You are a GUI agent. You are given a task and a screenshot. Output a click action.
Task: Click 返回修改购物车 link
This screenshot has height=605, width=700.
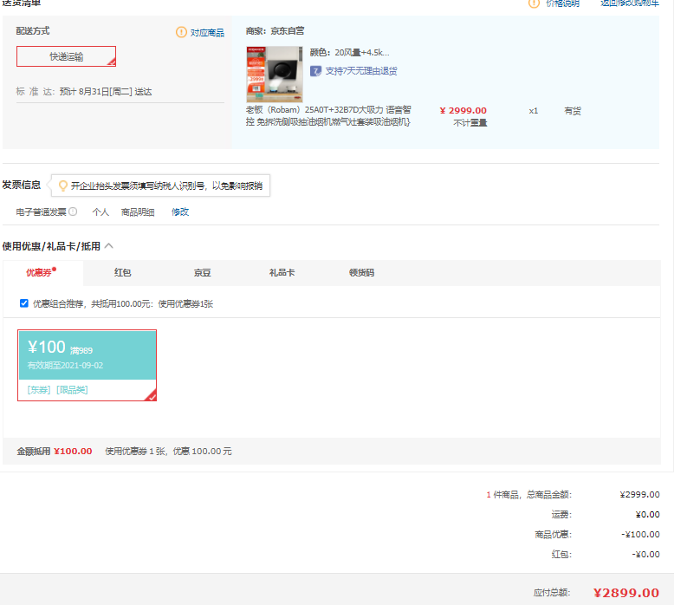pyautogui.click(x=630, y=3)
